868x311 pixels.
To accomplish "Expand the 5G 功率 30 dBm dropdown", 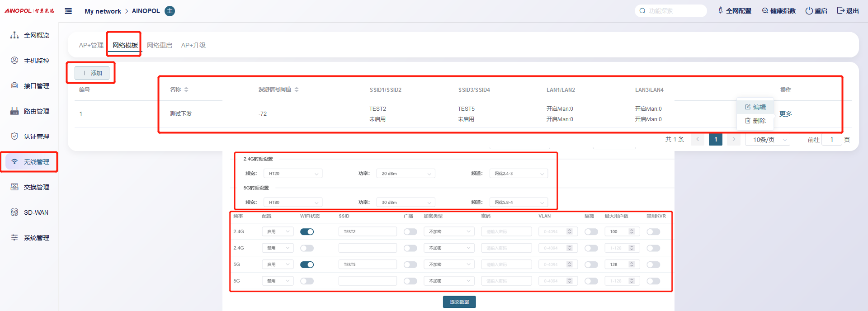I will [406, 203].
